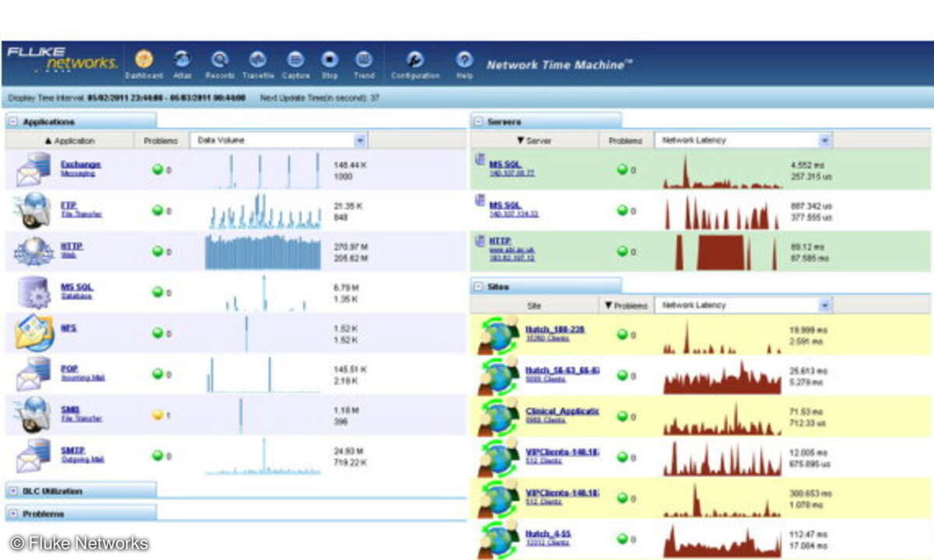Open the Reports toolbar icon
The width and height of the screenshot is (934, 560).
(220, 59)
